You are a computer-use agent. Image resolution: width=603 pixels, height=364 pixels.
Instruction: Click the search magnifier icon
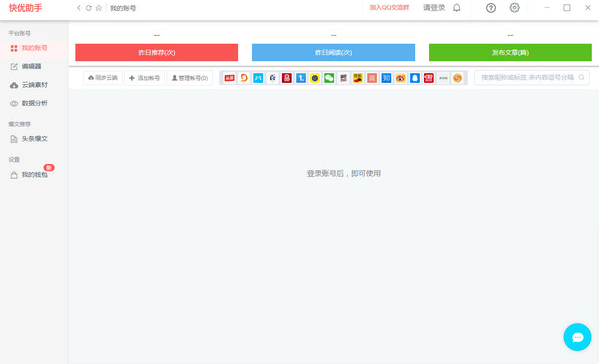(x=581, y=78)
